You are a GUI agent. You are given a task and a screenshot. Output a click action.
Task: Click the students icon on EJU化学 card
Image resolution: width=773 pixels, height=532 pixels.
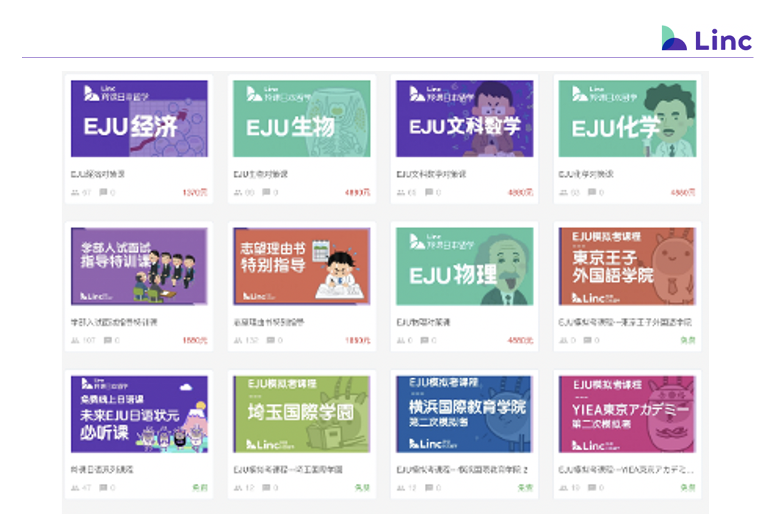pyautogui.click(x=563, y=192)
